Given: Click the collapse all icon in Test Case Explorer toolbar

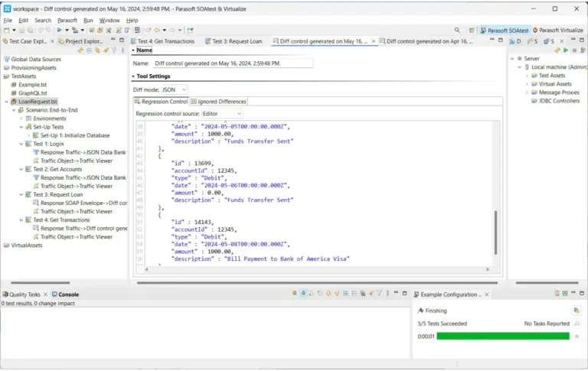Looking at the screenshot, I should pyautogui.click(x=90, y=50).
